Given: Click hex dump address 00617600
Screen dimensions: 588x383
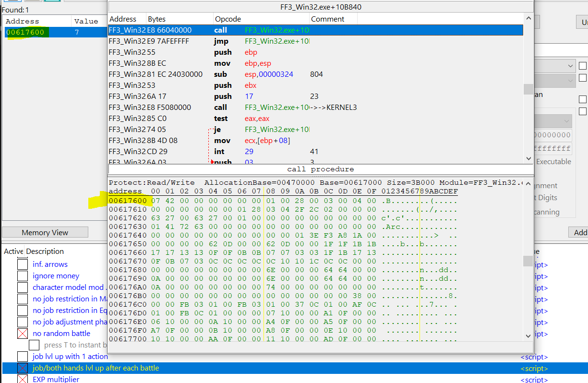Looking at the screenshot, I should point(128,201).
